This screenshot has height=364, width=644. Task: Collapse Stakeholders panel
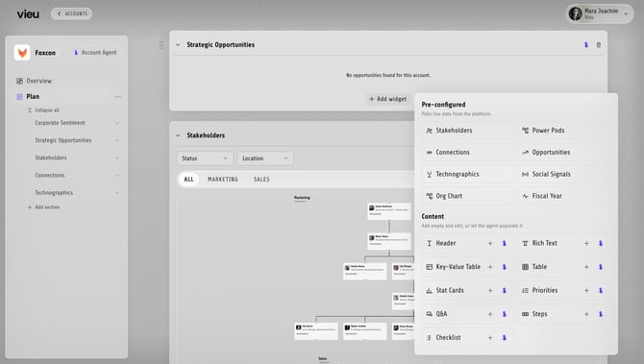pos(178,135)
